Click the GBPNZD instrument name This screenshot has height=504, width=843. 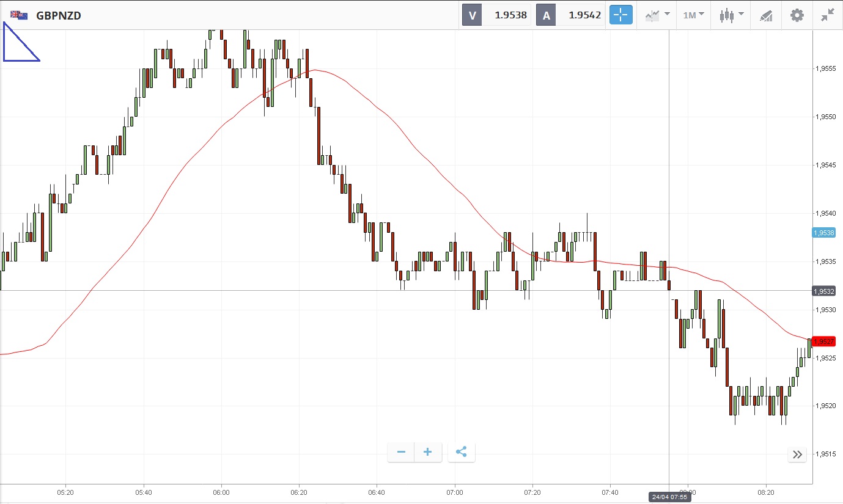click(59, 16)
